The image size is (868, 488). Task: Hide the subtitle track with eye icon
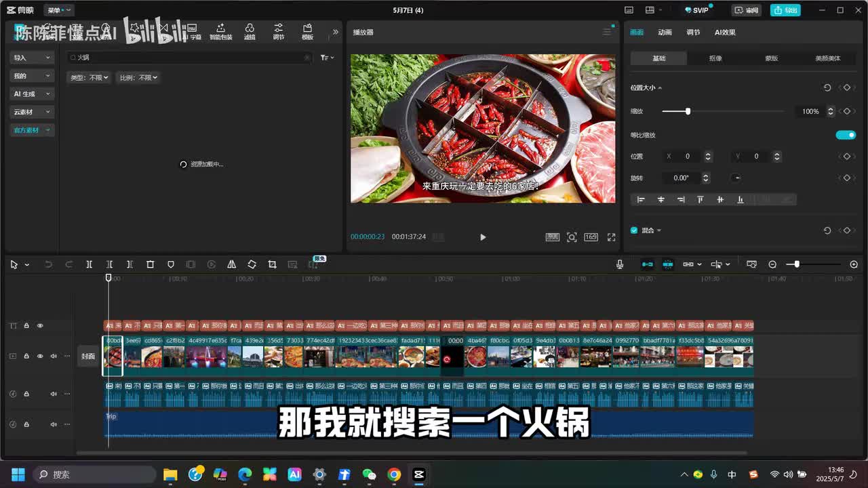pyautogui.click(x=40, y=326)
